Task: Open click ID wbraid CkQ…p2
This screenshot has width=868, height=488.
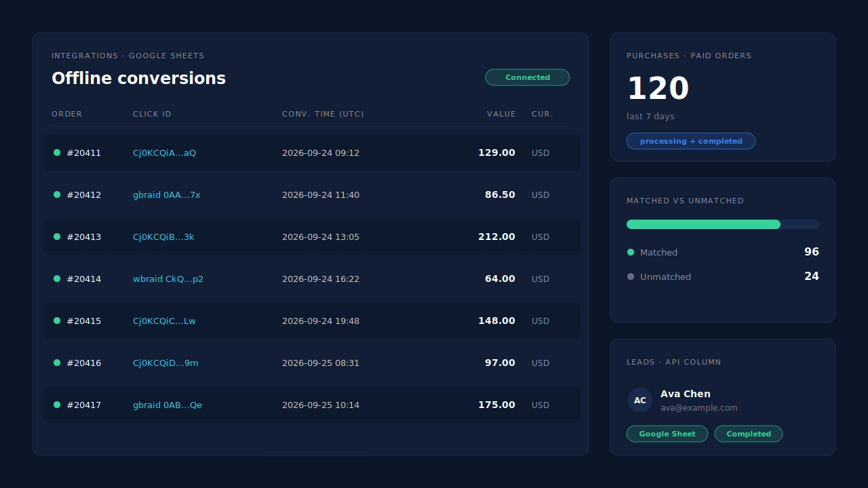Action: (x=168, y=279)
